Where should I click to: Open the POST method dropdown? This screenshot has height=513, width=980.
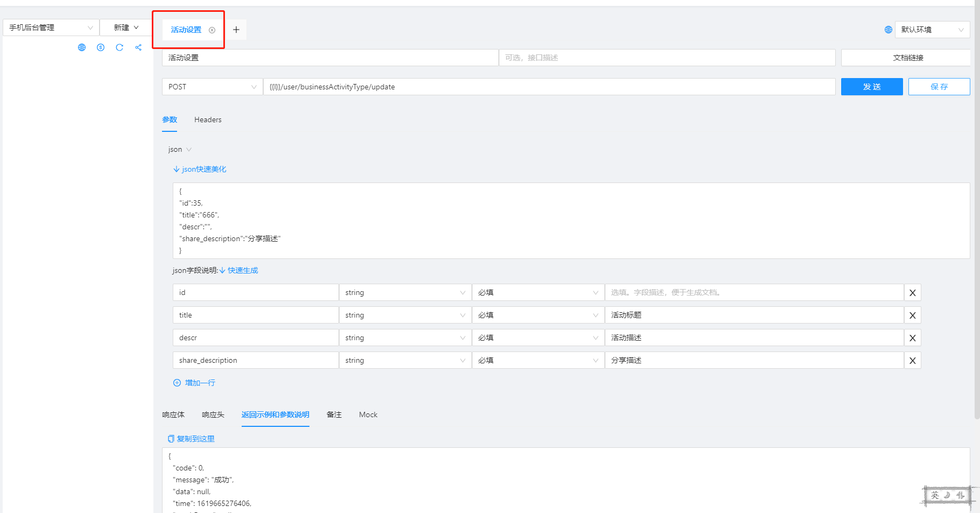[213, 87]
